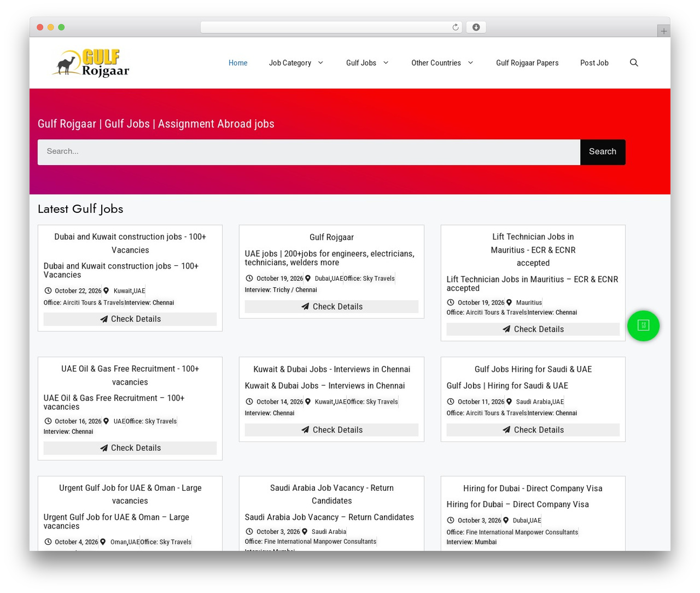Click the black Search button

pyautogui.click(x=603, y=152)
